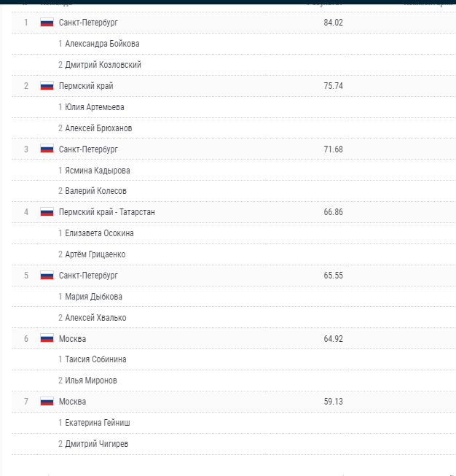Click the flag icon beside rank 1 Санкт-Петербург
The height and width of the screenshot is (476, 456).
(x=47, y=23)
